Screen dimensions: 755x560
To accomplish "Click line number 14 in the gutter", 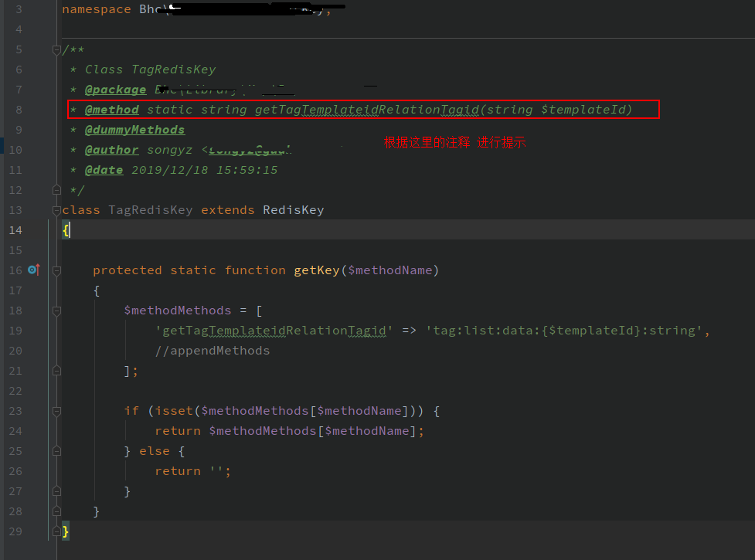I will click(x=18, y=230).
